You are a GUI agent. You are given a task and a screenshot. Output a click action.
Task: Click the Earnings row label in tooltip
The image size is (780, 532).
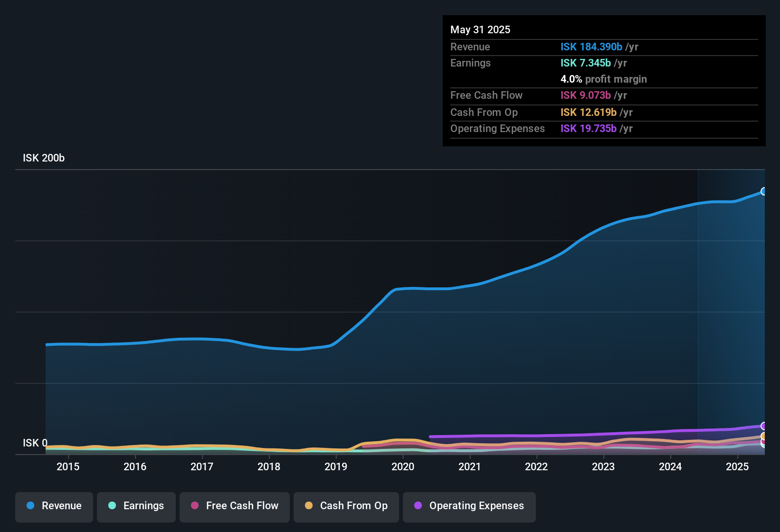[x=470, y=63]
